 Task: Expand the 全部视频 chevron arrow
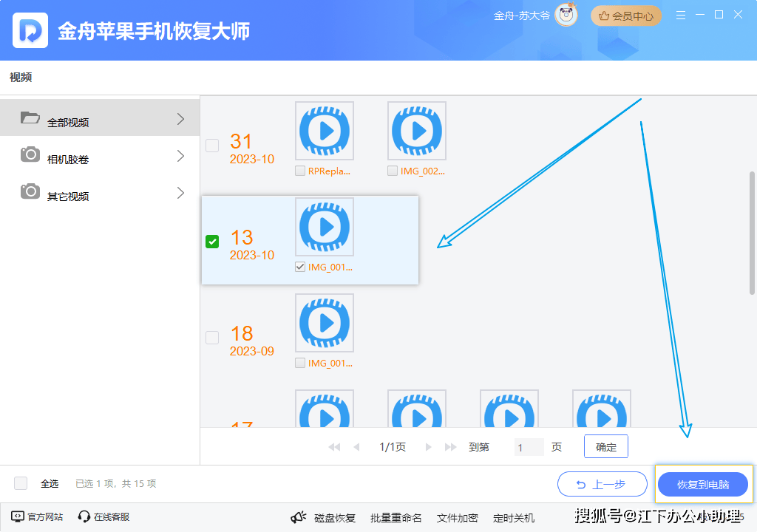pyautogui.click(x=180, y=119)
